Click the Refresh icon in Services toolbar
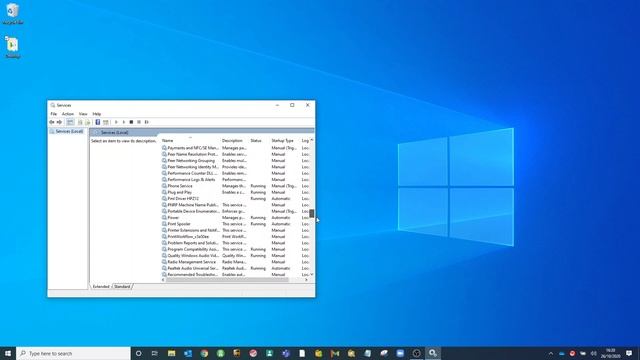640x360 pixels. pos(80,122)
